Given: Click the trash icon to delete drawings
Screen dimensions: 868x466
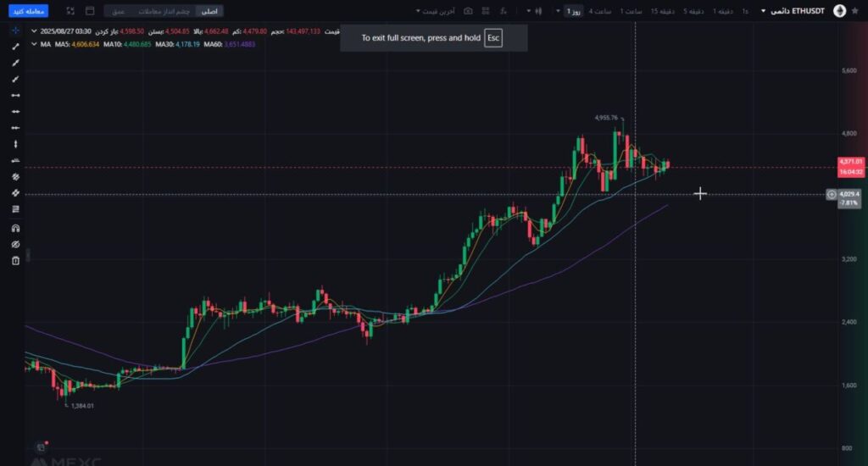Looking at the screenshot, I should (15, 261).
